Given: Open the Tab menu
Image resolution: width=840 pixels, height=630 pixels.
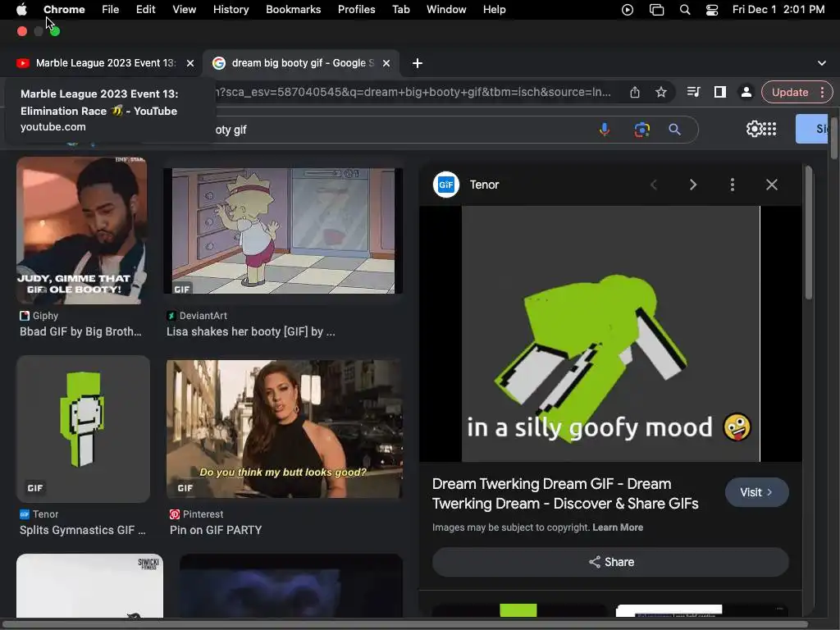Looking at the screenshot, I should click(x=400, y=9).
